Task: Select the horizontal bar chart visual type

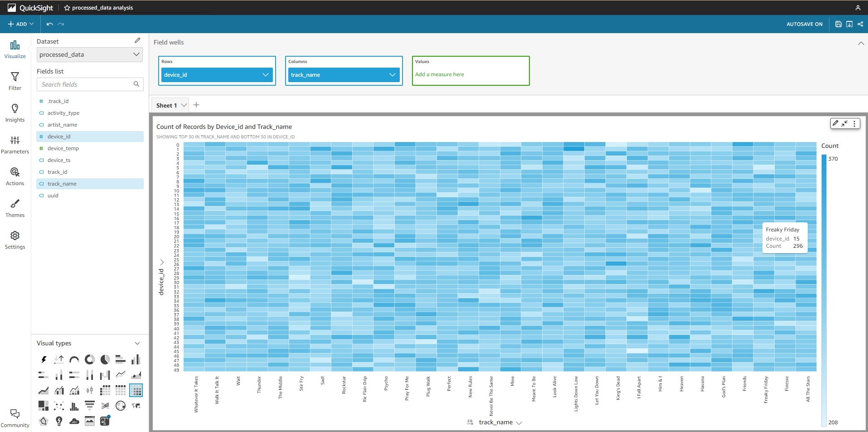Action: pyautogui.click(x=121, y=359)
